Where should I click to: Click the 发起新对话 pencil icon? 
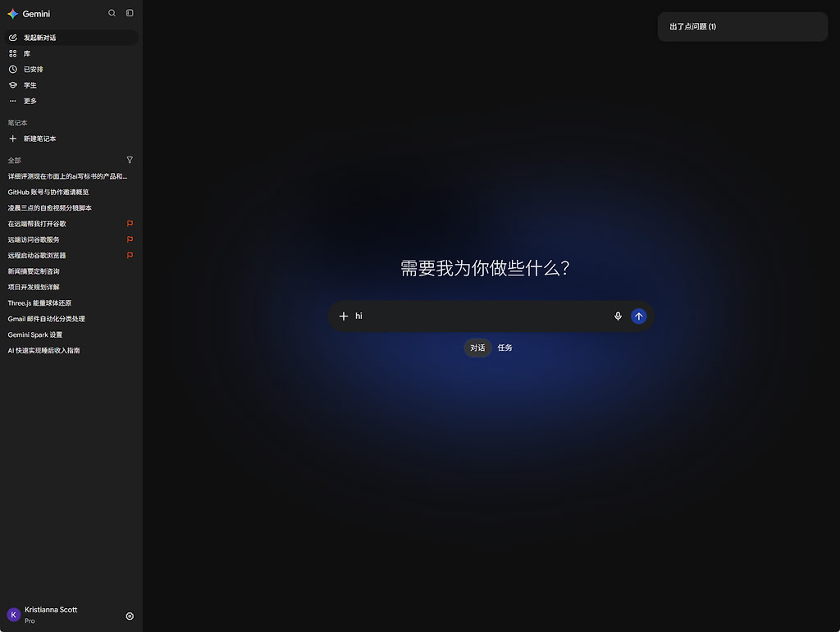pos(13,38)
